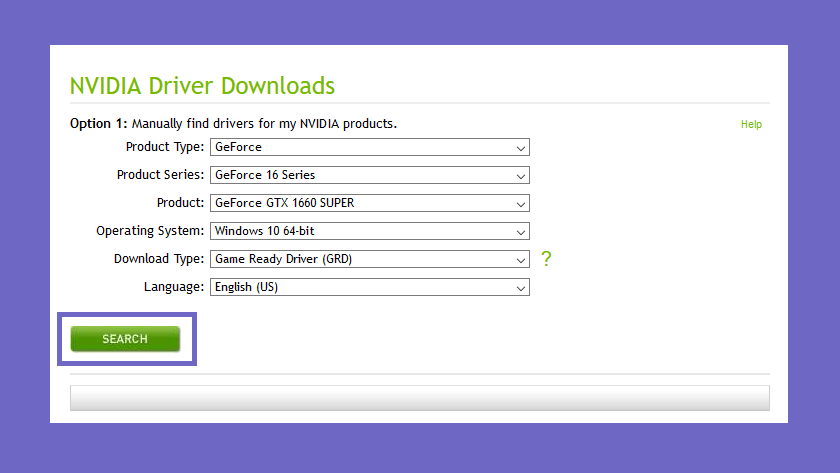Click the NVIDIA Driver Downloads heading
This screenshot has width=840, height=473.
pyautogui.click(x=202, y=86)
